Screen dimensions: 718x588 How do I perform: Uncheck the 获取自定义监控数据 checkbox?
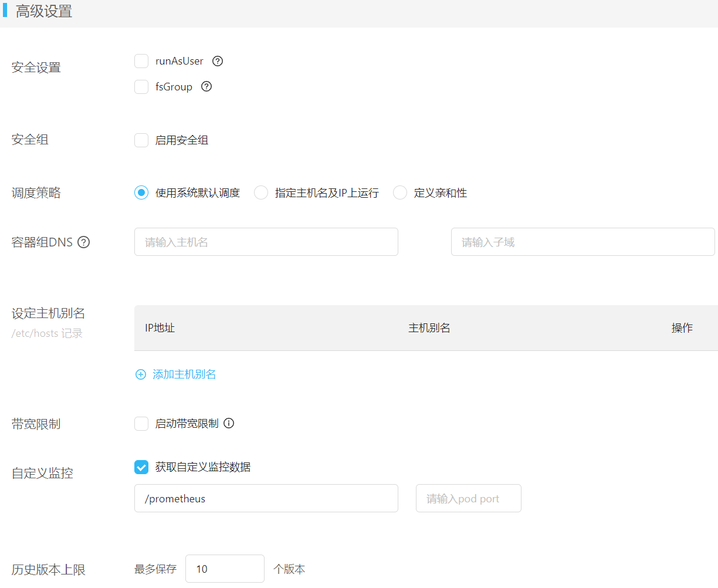141,467
